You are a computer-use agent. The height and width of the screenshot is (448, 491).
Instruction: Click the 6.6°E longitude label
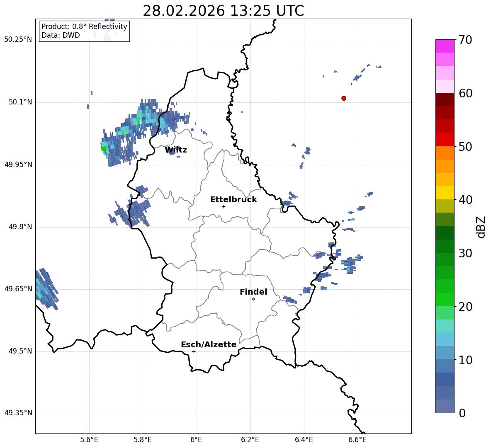click(x=357, y=440)
